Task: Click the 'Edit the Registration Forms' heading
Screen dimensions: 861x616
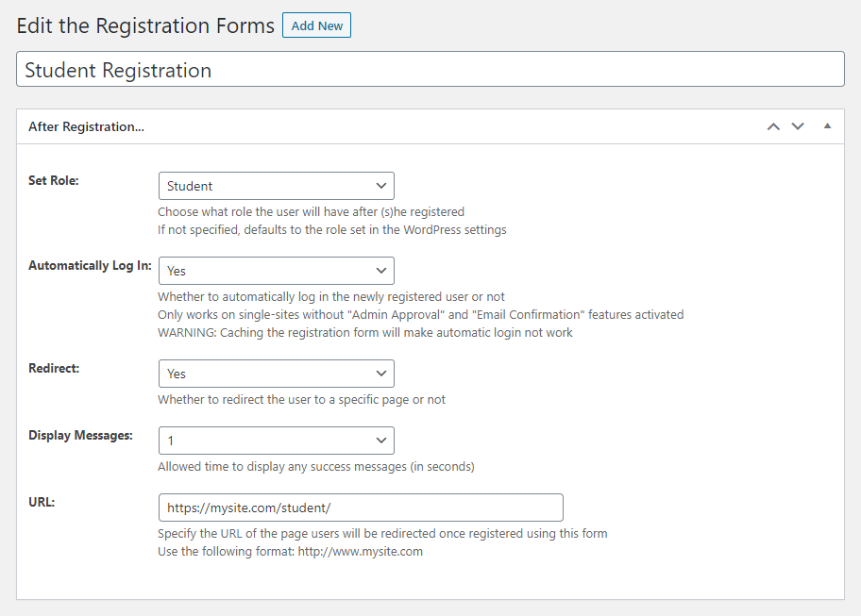Action: 145,25
